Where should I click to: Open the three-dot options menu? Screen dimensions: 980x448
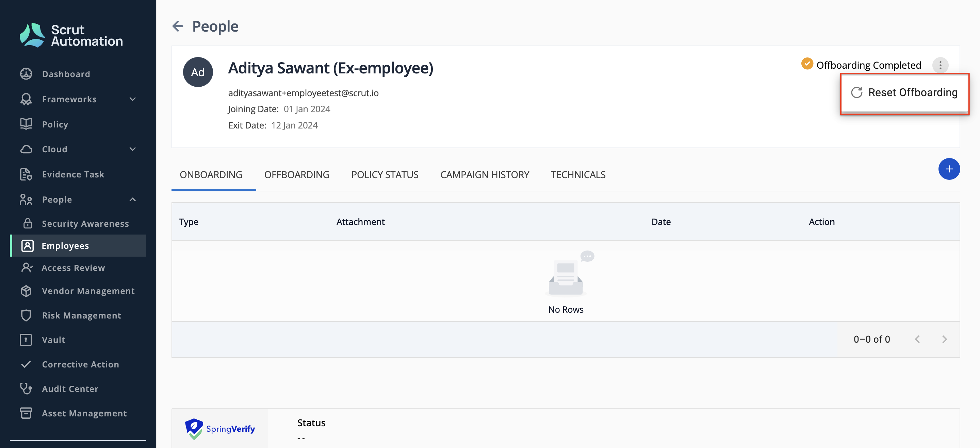coord(940,65)
